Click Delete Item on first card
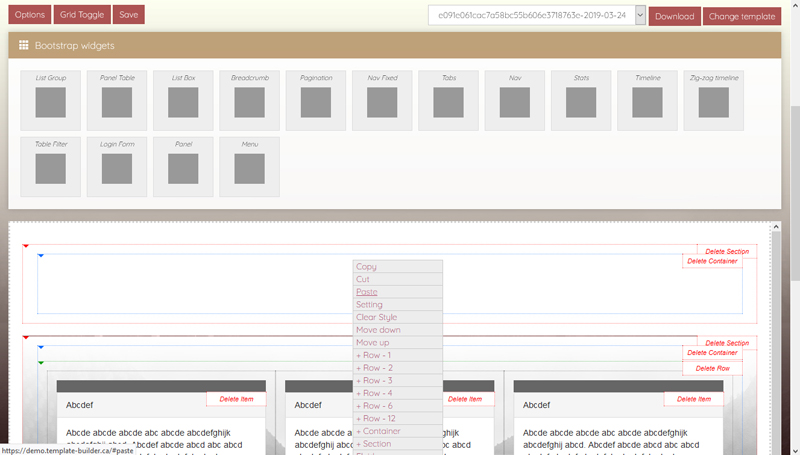This screenshot has height=455, width=800. coord(236,399)
